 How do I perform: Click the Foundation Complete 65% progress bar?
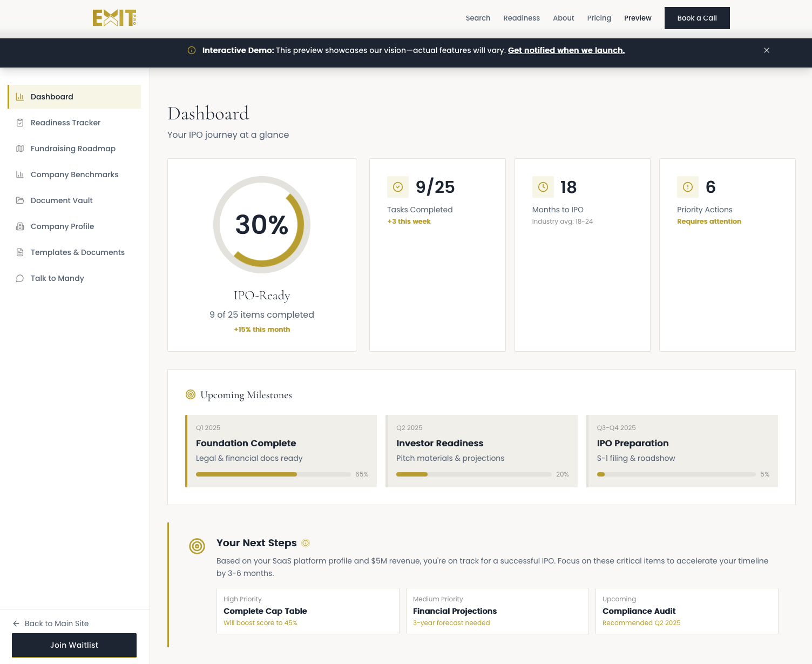tap(273, 474)
